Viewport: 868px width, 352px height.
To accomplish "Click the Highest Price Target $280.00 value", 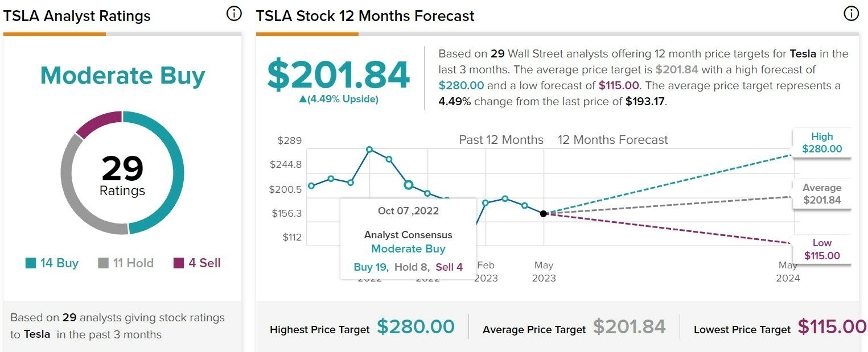I will click(x=416, y=327).
